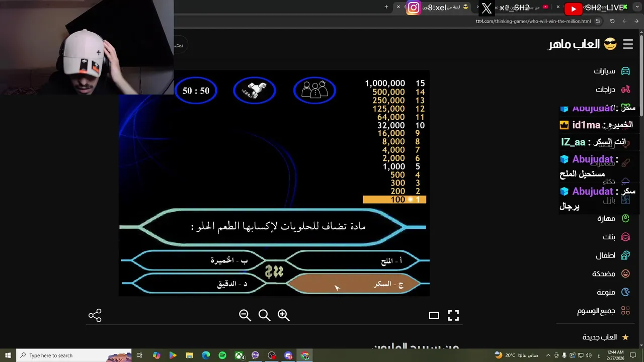Enter fullscreen mode for the game
Image resolution: width=644 pixels, height=362 pixels.
click(x=453, y=315)
